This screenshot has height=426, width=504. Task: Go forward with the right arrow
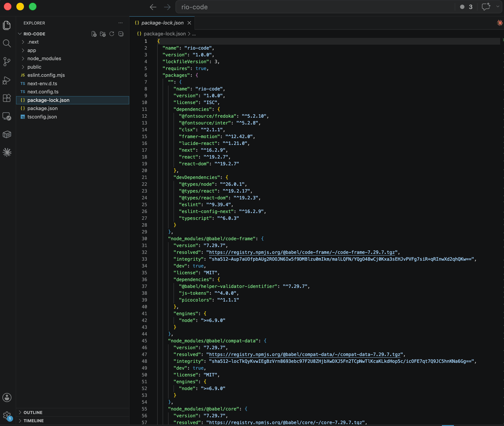[167, 7]
